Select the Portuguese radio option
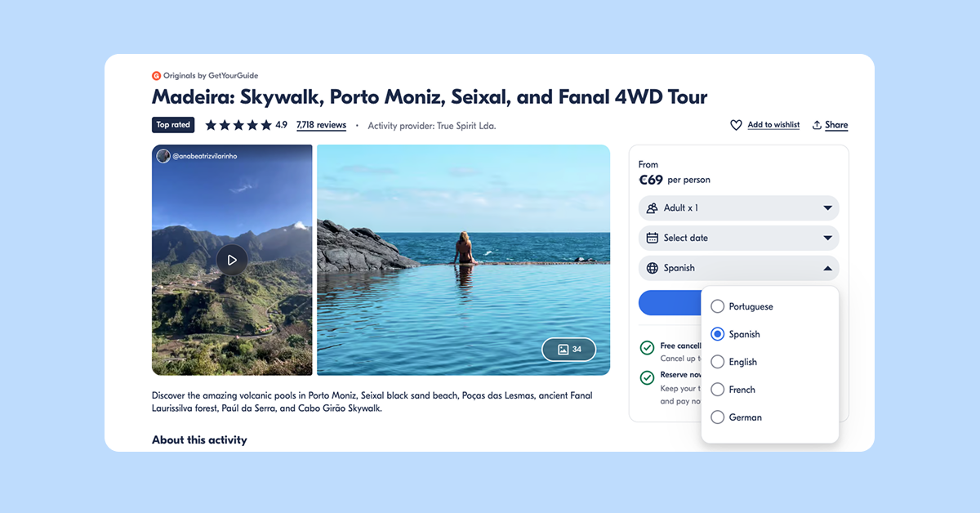 click(x=718, y=306)
